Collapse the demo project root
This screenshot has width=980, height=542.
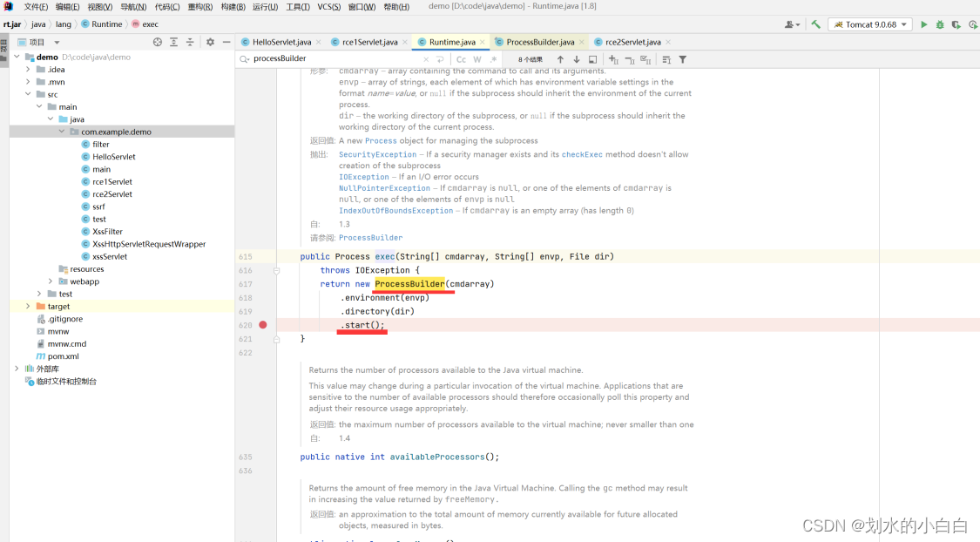coord(17,57)
